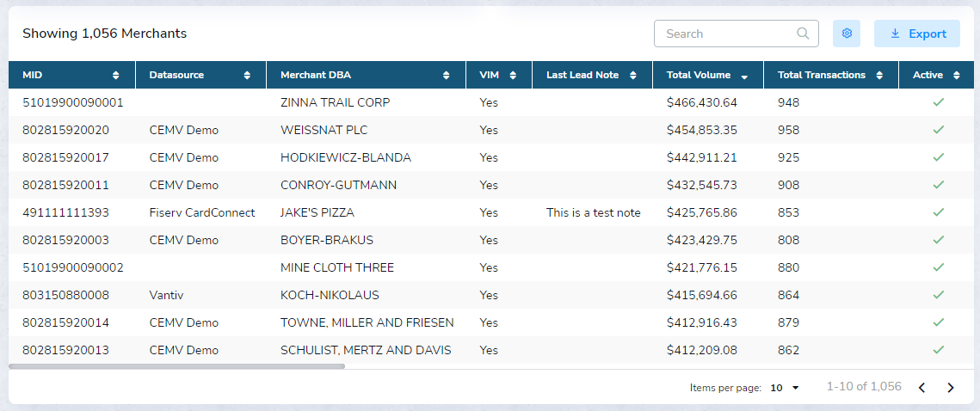Click the Merchant DBA sort arrows
Screen dimensions: 980x411
(446, 76)
